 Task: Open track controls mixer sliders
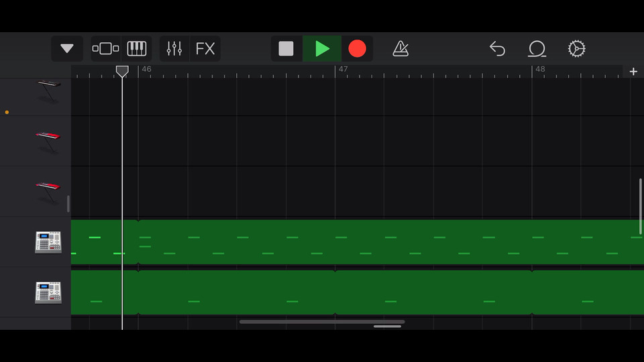(174, 48)
